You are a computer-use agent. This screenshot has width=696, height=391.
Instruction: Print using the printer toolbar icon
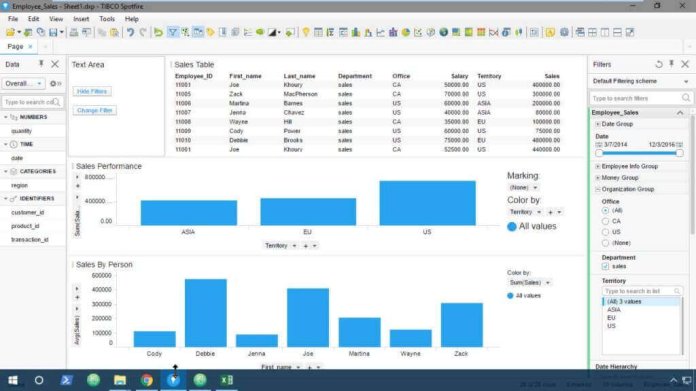pos(74,32)
